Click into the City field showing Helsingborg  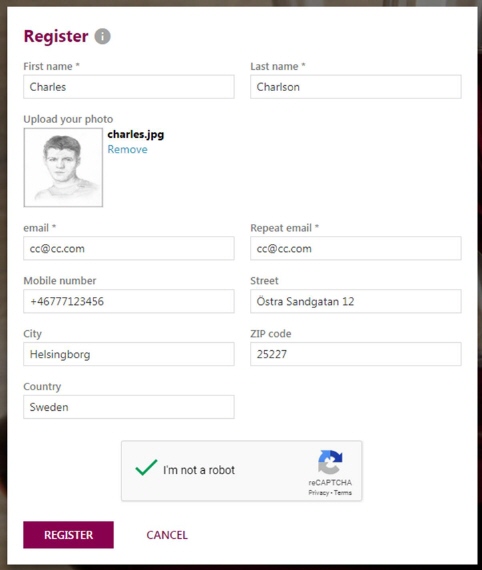(129, 354)
